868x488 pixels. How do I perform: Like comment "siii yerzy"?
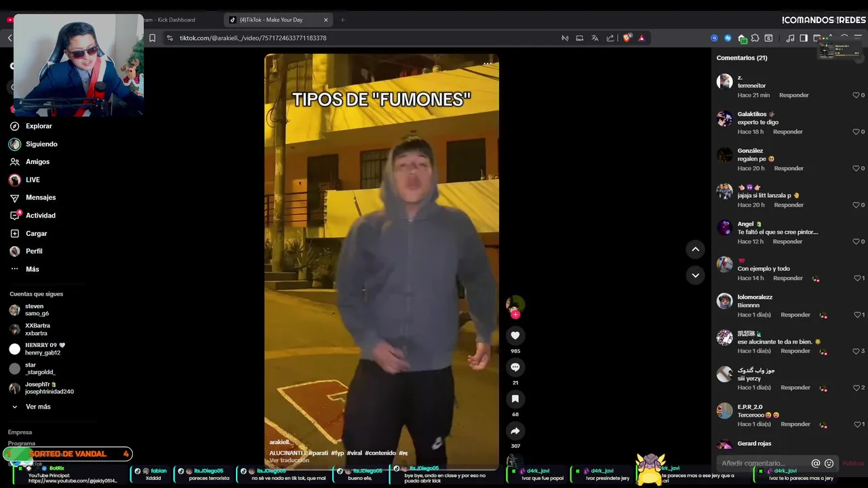(x=856, y=388)
